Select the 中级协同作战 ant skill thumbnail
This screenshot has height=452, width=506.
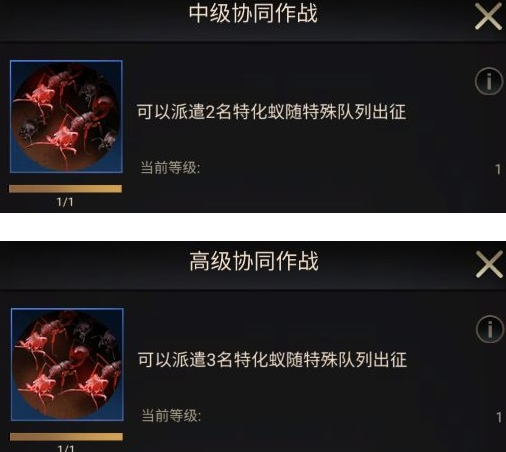[x=66, y=117]
